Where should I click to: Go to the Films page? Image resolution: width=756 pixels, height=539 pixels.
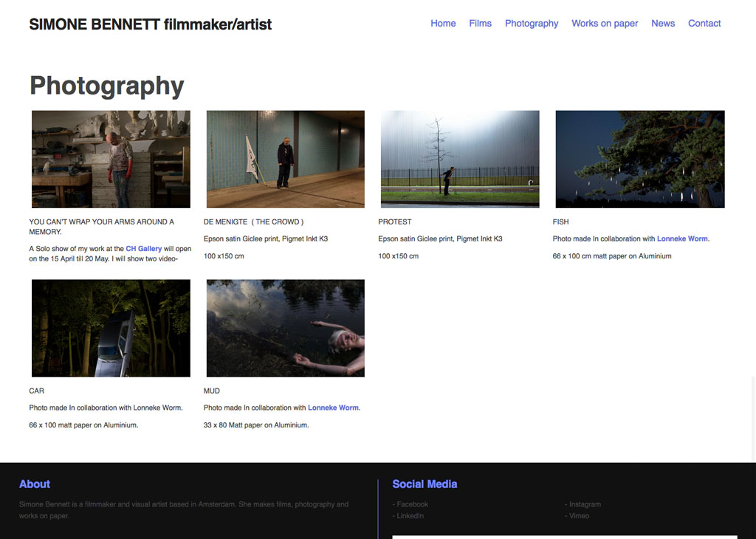point(480,24)
